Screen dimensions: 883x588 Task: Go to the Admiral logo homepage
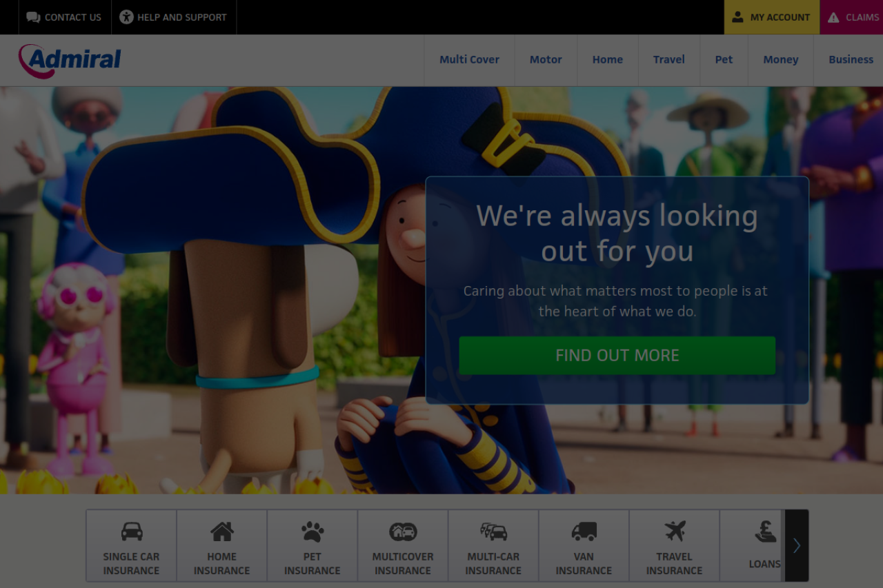[70, 61]
